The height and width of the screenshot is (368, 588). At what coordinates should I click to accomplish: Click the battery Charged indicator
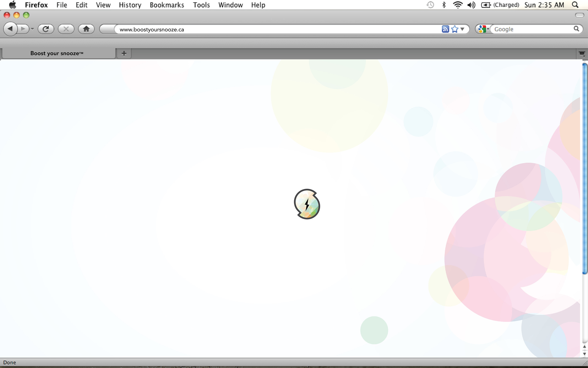pyautogui.click(x=500, y=5)
